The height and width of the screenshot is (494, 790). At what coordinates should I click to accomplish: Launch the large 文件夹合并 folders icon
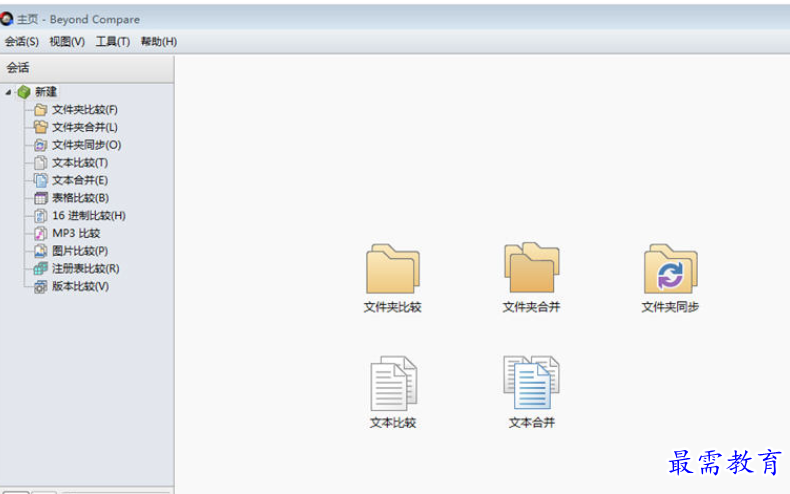pos(532,268)
